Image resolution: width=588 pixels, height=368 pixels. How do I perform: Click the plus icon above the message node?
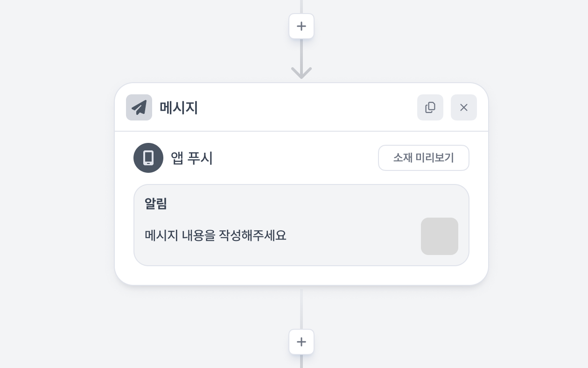(x=301, y=26)
